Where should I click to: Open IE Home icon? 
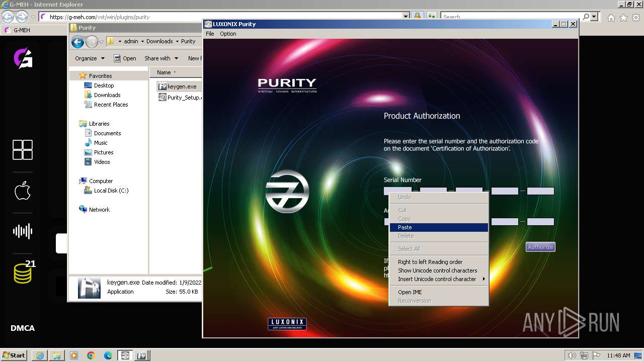[x=611, y=18]
